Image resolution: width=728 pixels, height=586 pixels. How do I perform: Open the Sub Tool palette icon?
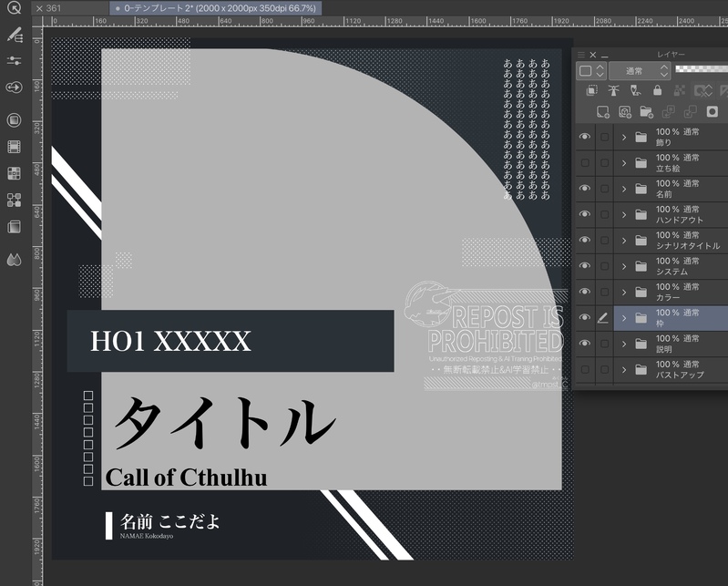15,35
